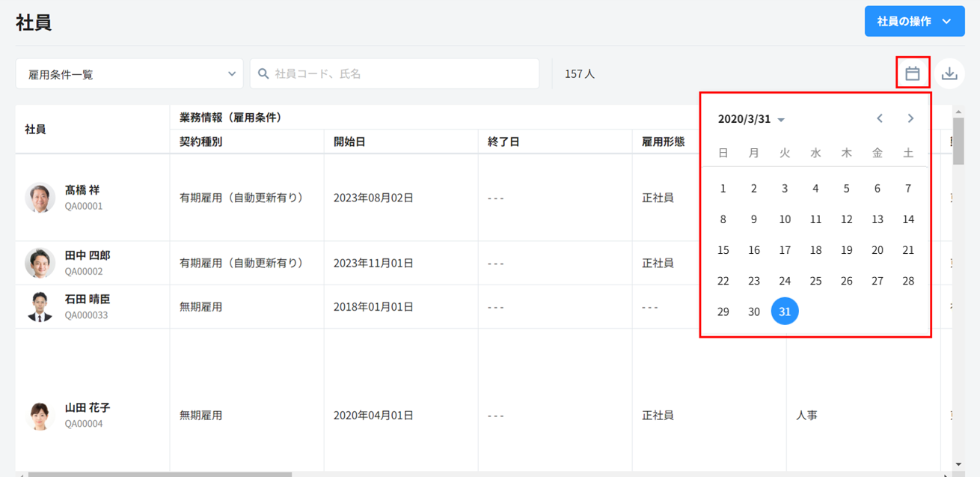Pick day 1 in the calendar
The height and width of the screenshot is (477, 980).
click(723, 189)
